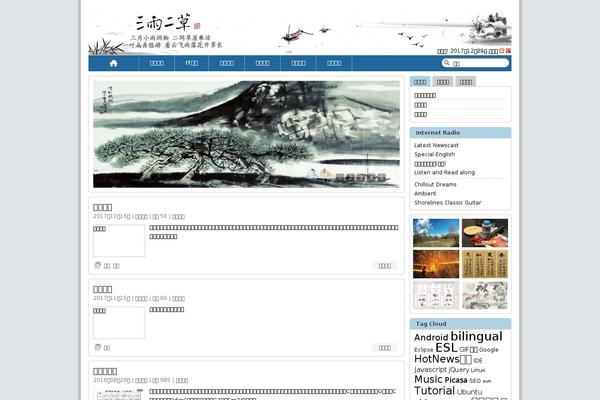Click the orange feed icon above the search box
This screenshot has height=400, width=600.
(502, 51)
